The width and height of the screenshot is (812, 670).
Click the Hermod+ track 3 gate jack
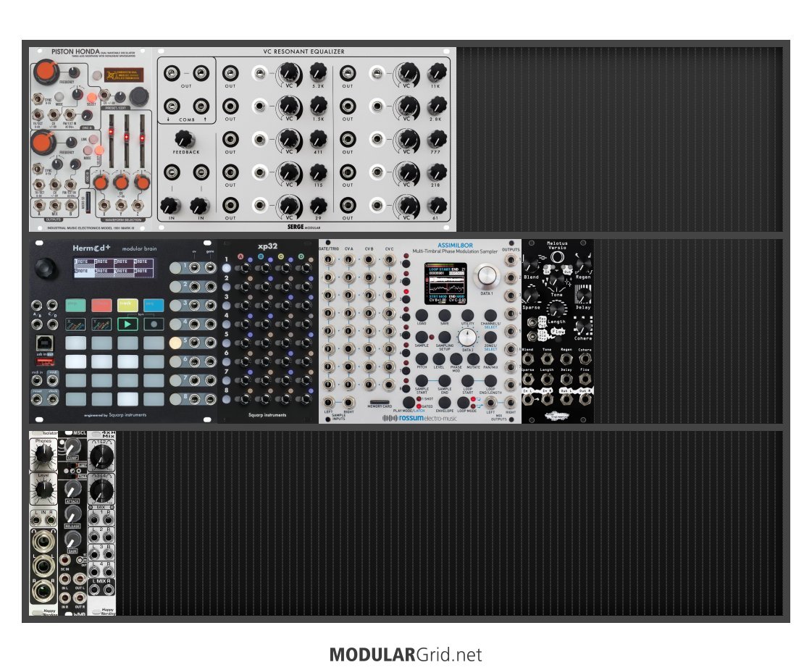[210, 305]
